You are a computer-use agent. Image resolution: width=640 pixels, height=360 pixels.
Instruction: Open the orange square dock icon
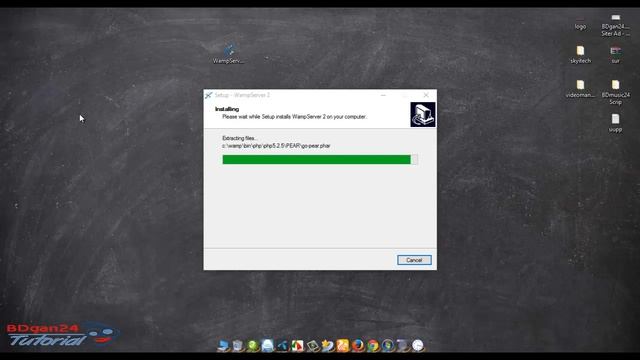[342, 345]
